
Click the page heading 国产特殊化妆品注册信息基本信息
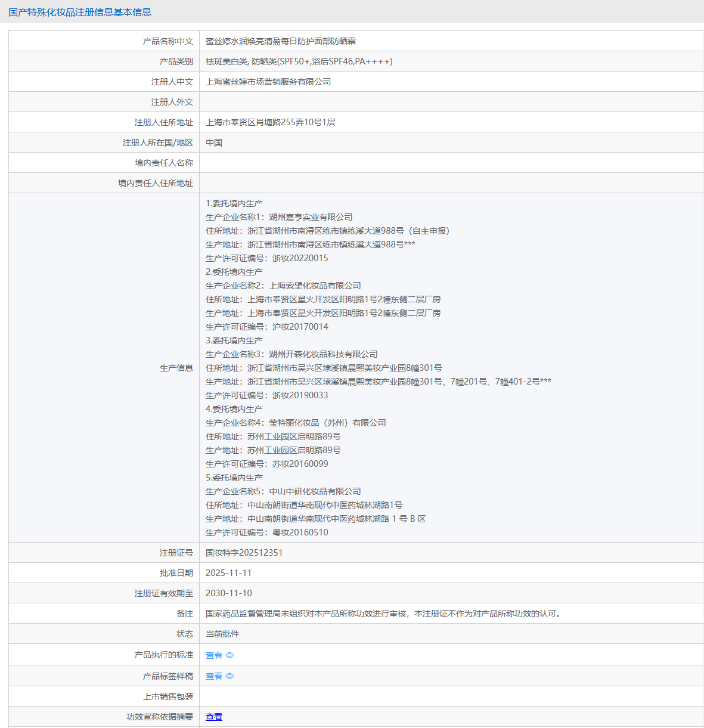80,12
